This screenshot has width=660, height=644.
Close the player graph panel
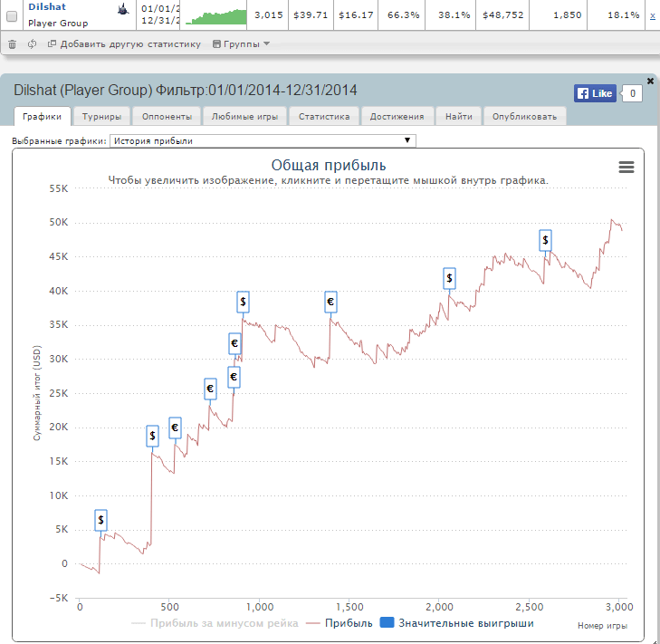point(650,81)
